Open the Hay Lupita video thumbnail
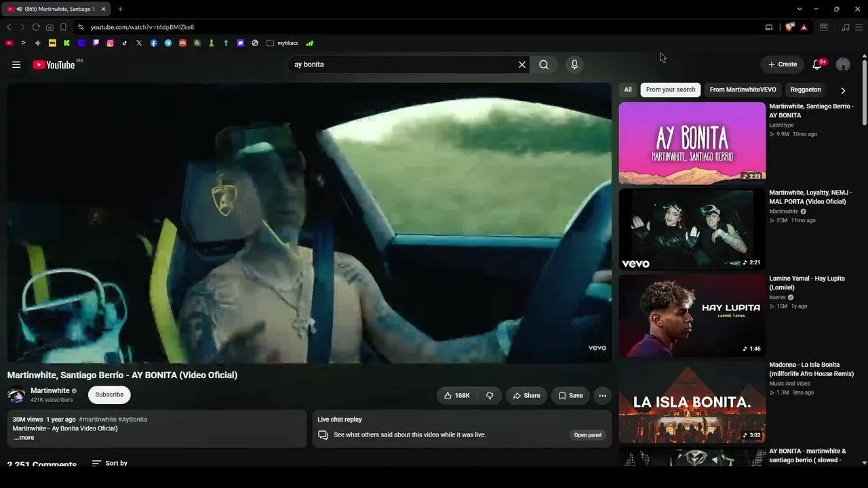Viewport: 868px width, 488px height. click(692, 315)
